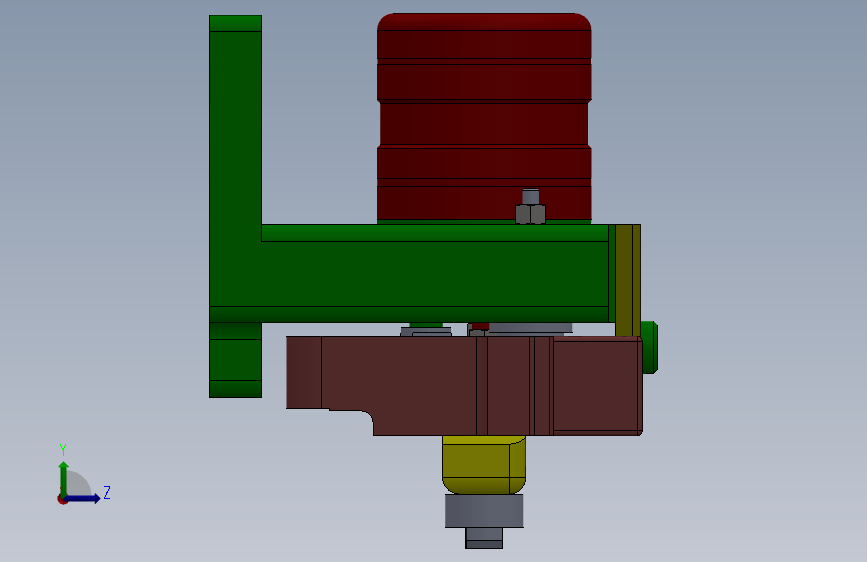Select the brown block component

tap(464, 386)
